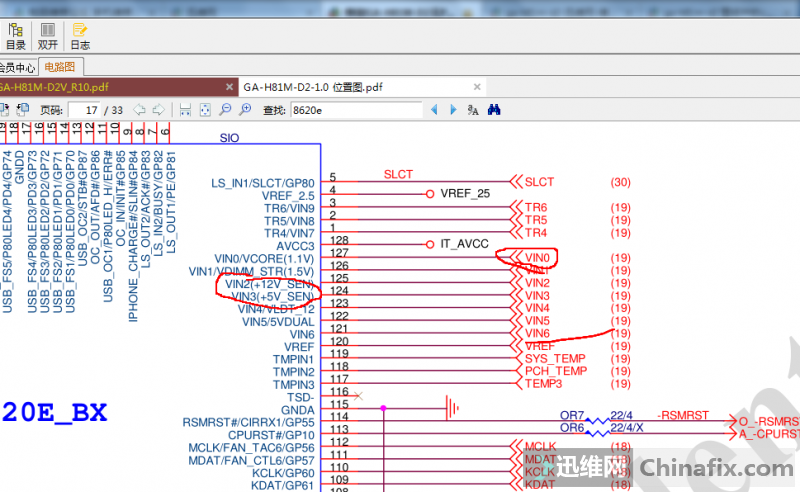
Task: Click the VREF_25 net label
Action: point(465,194)
